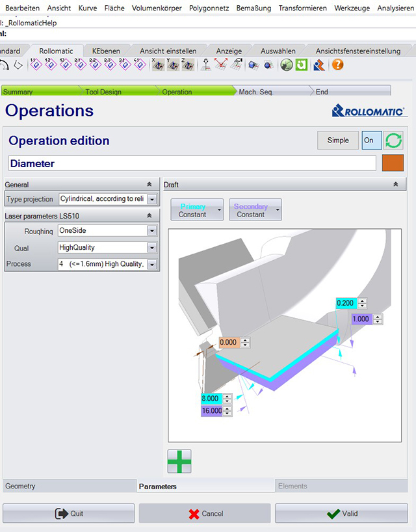Switch to the Geometry tab
This screenshot has width=416, height=532.
coord(70,486)
